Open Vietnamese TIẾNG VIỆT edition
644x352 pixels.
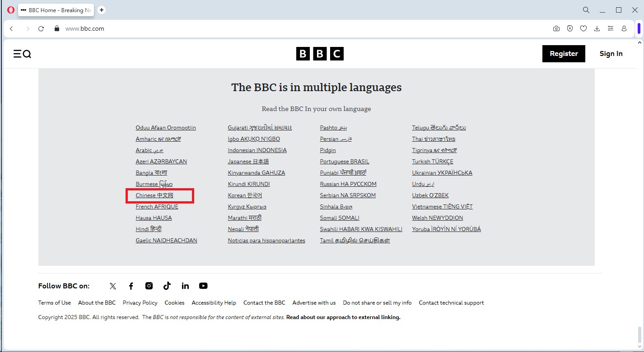(443, 207)
